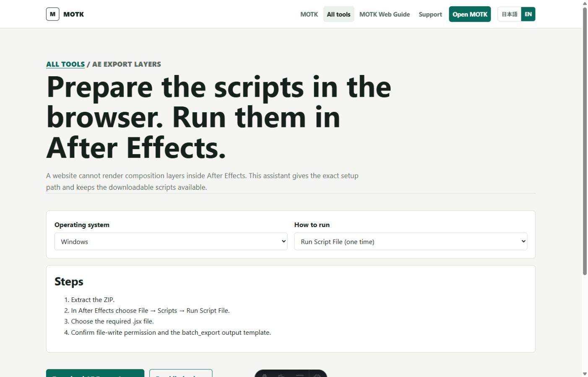This screenshot has height=377, width=588.
Task: Open the Operating system dropdown
Action: click(171, 242)
